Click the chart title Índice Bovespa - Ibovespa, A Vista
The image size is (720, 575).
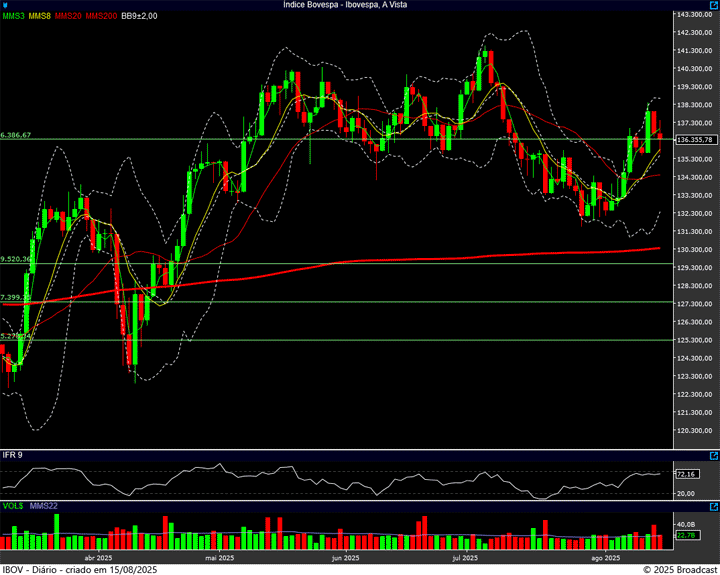[345, 5]
